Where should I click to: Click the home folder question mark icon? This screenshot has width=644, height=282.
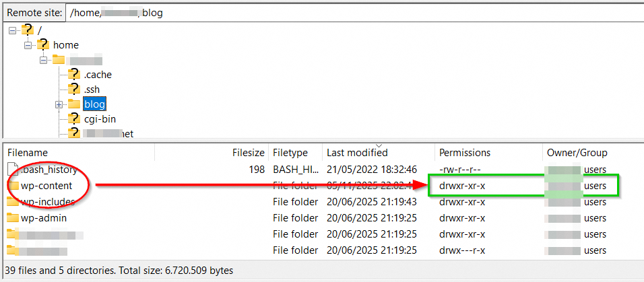(x=43, y=44)
